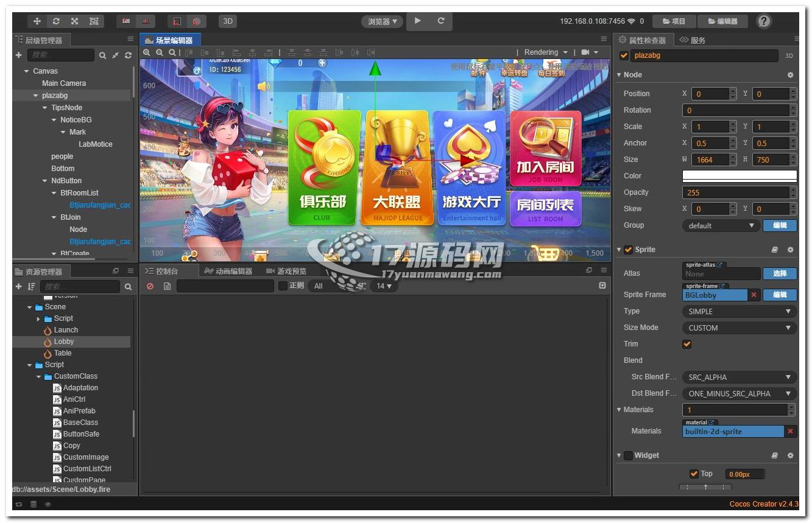Select the Lobby scene in assets
The image size is (812, 523).
(63, 342)
